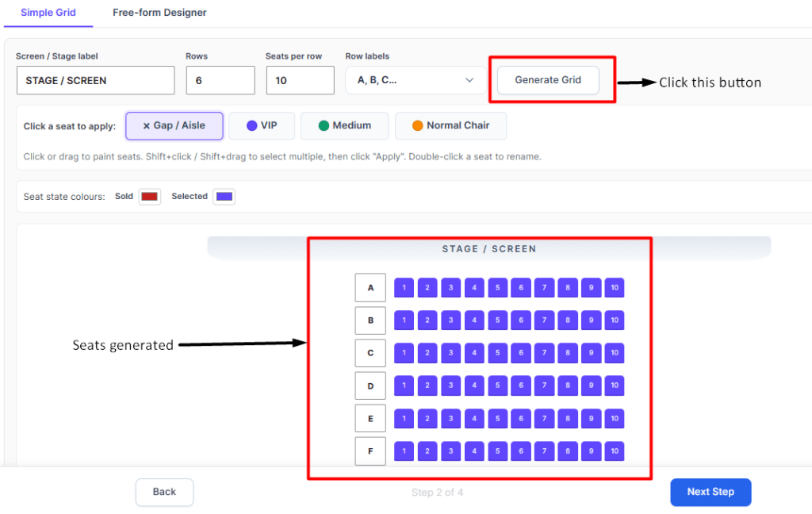
Task: Click seat 8 in row F
Action: (x=568, y=451)
